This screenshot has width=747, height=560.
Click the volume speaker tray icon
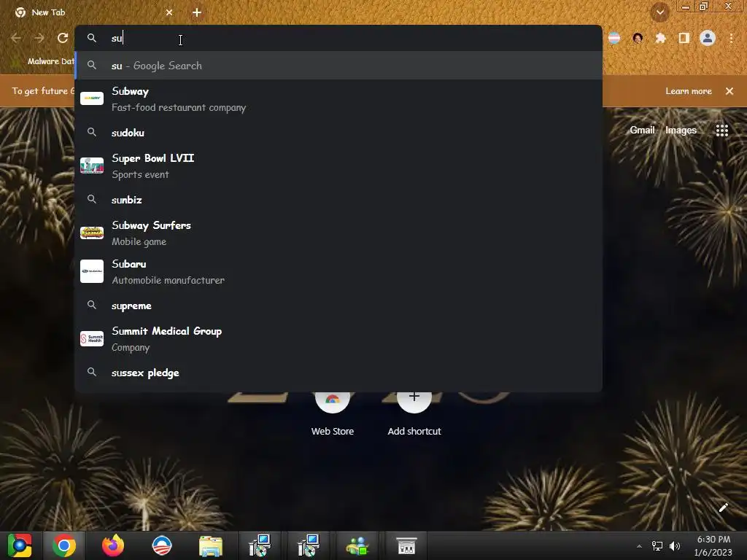coord(675,546)
